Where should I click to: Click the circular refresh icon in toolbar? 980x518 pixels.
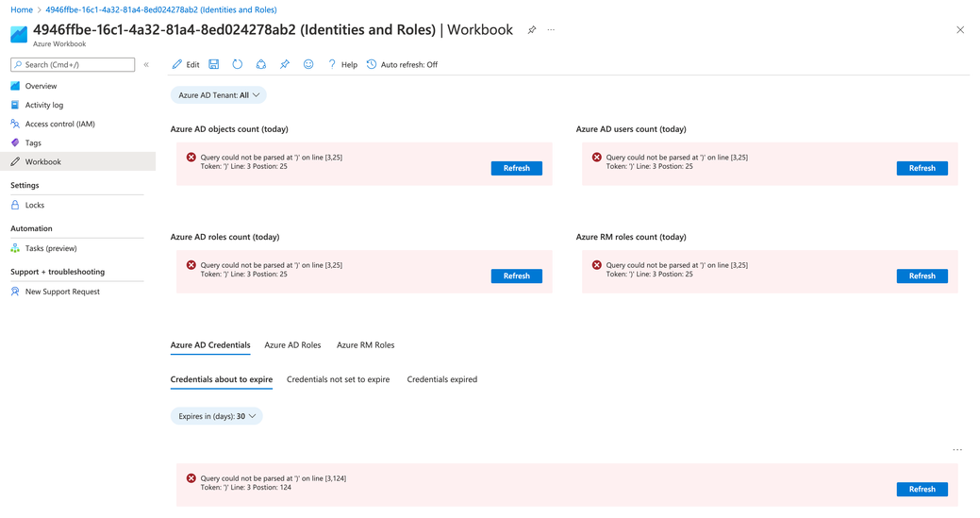pos(238,64)
